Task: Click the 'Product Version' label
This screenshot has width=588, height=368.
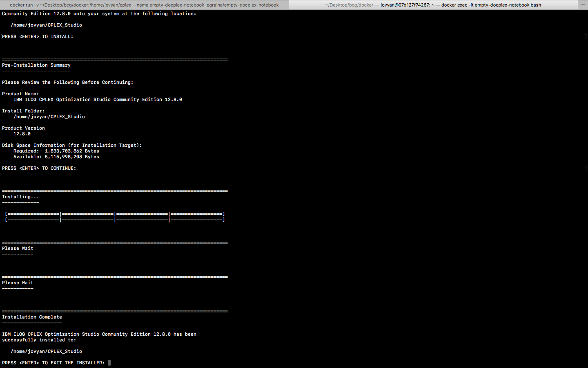Action: 23,128
